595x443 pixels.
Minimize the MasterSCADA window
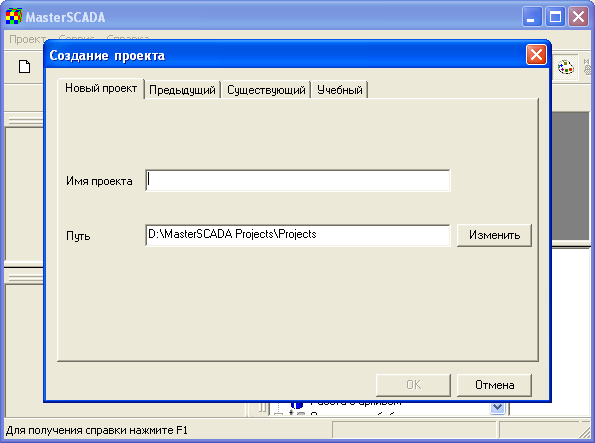click(x=532, y=17)
